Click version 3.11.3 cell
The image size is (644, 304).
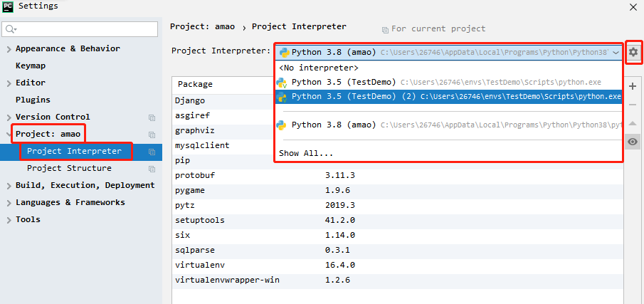coord(339,176)
